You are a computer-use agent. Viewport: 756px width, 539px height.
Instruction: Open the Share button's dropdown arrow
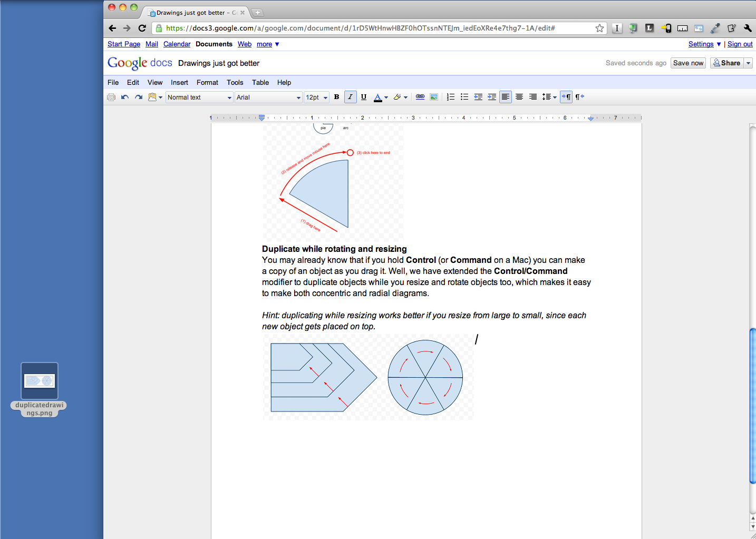click(748, 63)
